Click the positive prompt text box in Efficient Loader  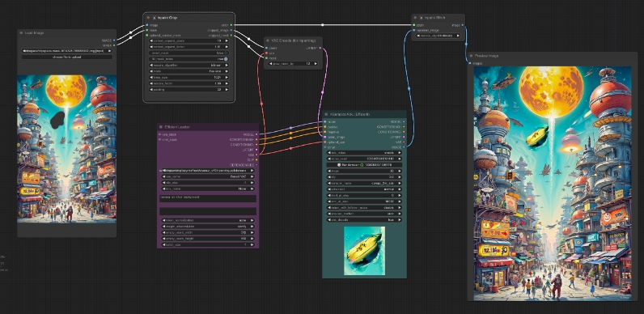208,198
